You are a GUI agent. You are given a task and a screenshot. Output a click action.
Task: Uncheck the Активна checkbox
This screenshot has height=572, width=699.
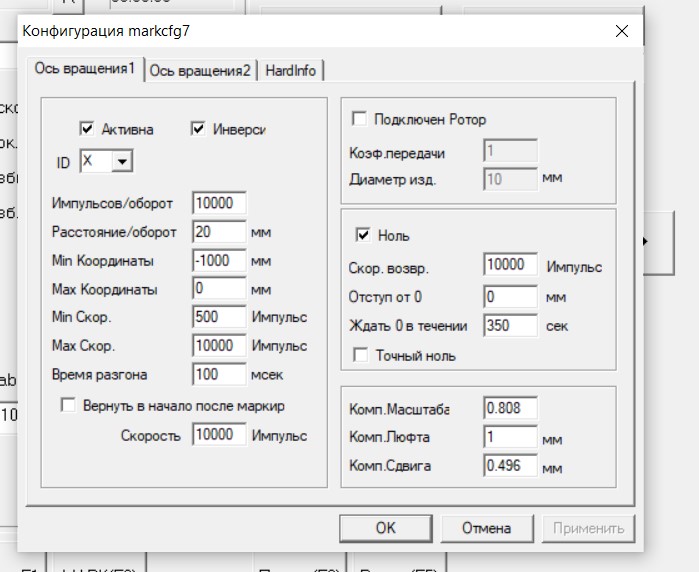pos(86,129)
